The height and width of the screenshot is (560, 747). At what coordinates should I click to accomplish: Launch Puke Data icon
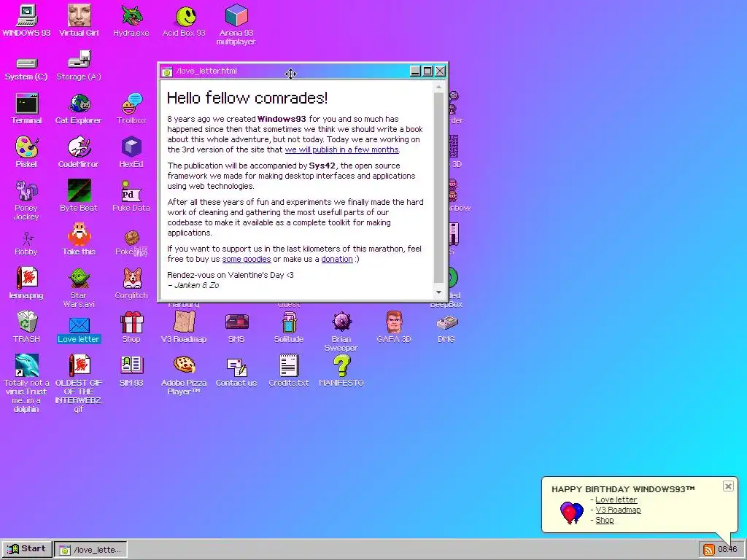131,195
